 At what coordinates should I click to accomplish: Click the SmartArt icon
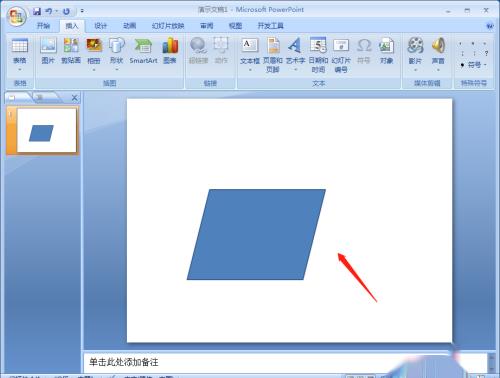pyautogui.click(x=143, y=46)
